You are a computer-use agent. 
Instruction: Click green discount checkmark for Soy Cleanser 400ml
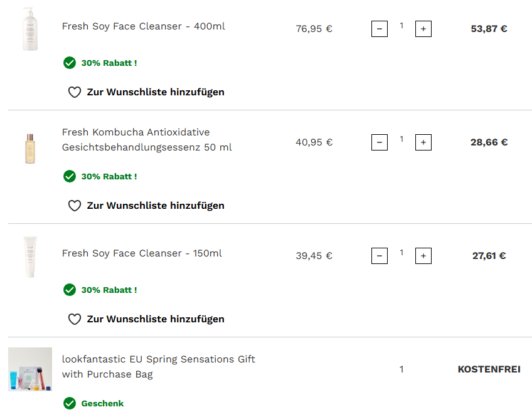(x=70, y=63)
